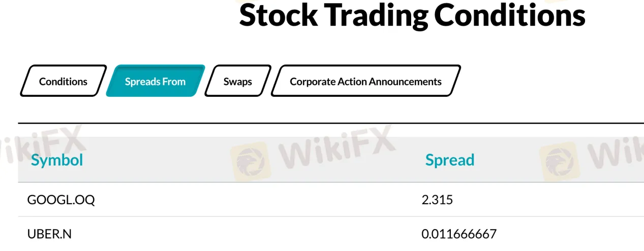This screenshot has height=251, width=644.
Task: Click the 0.011666667 spread value
Action: [x=459, y=234]
